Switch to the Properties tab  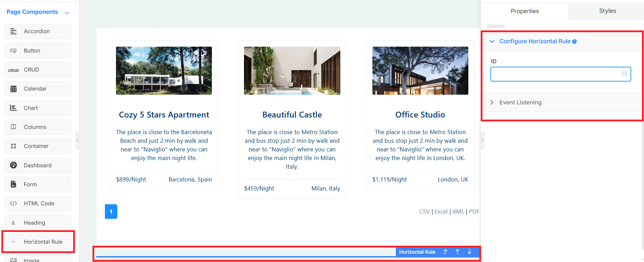pyautogui.click(x=525, y=11)
